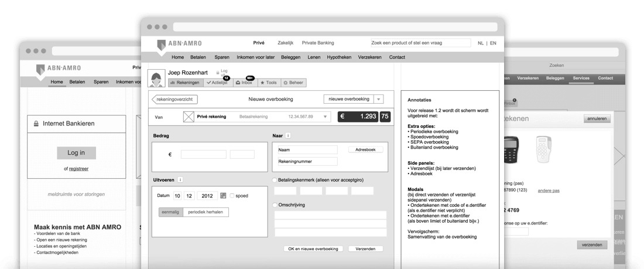Select the Privé section in front window
This screenshot has width=644, height=269.
[x=259, y=43]
